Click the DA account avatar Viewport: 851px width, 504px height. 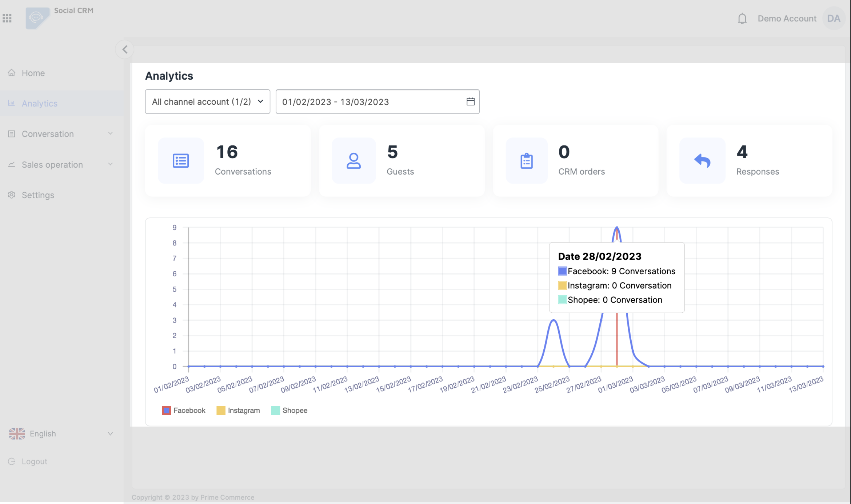(834, 19)
